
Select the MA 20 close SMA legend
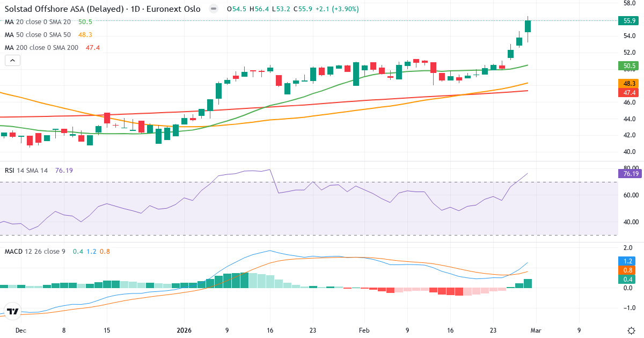point(38,22)
